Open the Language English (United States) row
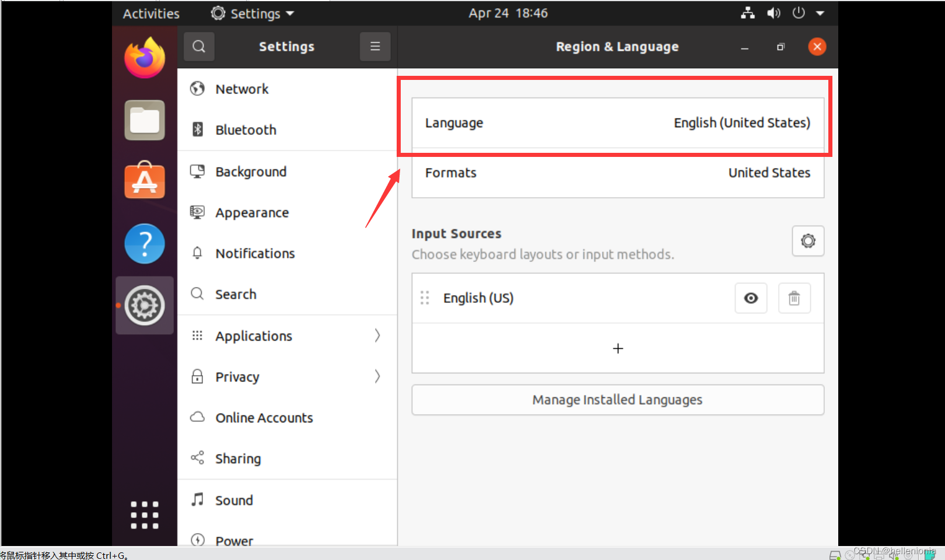Viewport: 945px width, 560px height. point(617,123)
